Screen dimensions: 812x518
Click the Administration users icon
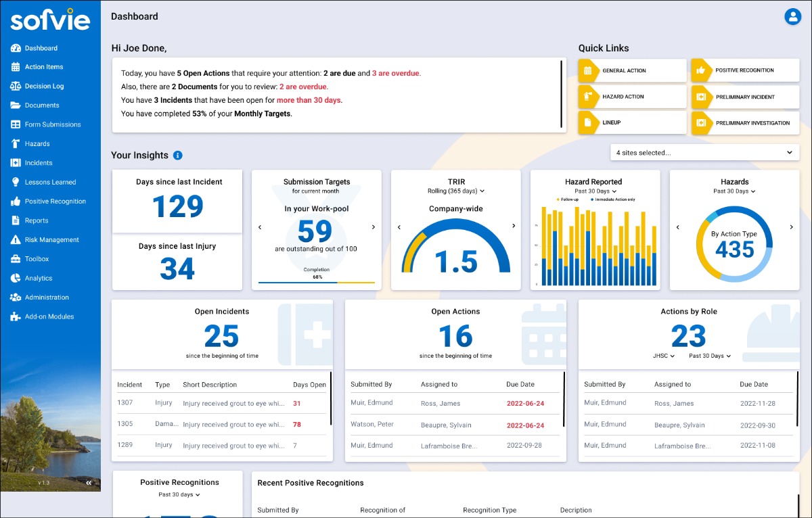pos(16,298)
